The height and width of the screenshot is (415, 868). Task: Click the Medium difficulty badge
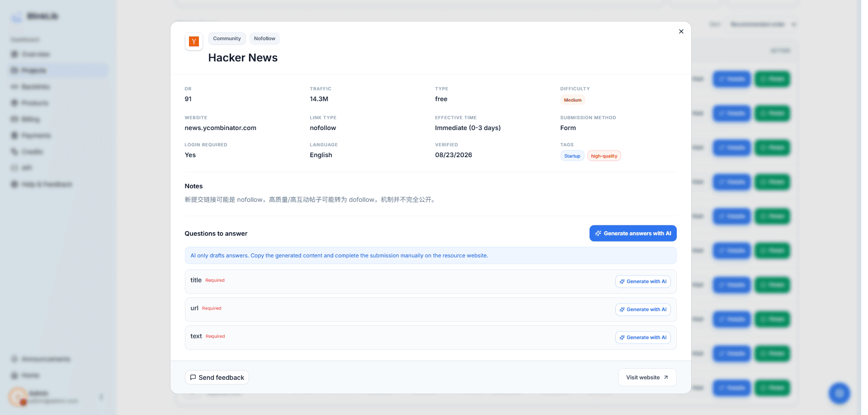coord(573,100)
